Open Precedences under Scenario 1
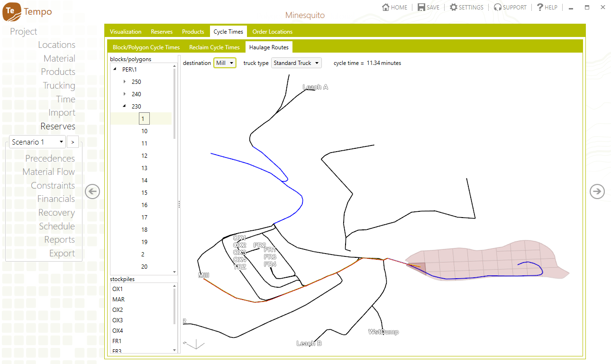 pyautogui.click(x=50, y=158)
